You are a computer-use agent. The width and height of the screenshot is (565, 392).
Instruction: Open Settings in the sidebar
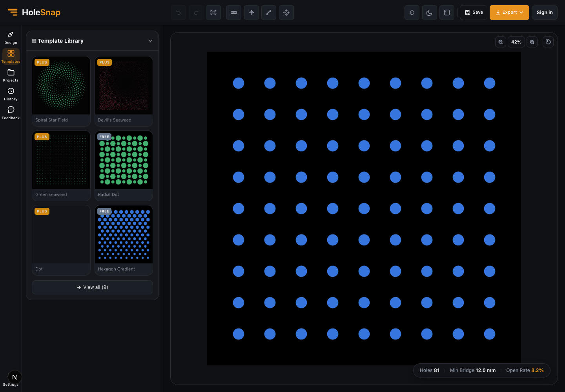(11, 385)
